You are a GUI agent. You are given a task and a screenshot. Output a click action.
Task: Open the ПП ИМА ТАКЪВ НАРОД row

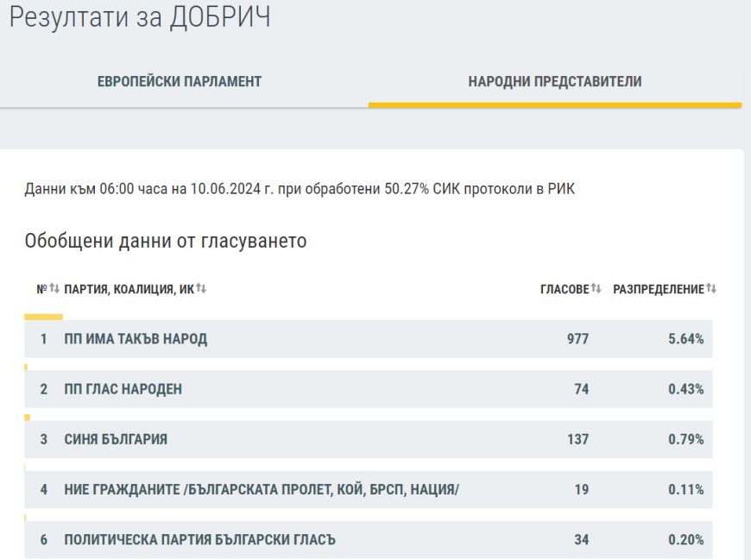point(136,340)
